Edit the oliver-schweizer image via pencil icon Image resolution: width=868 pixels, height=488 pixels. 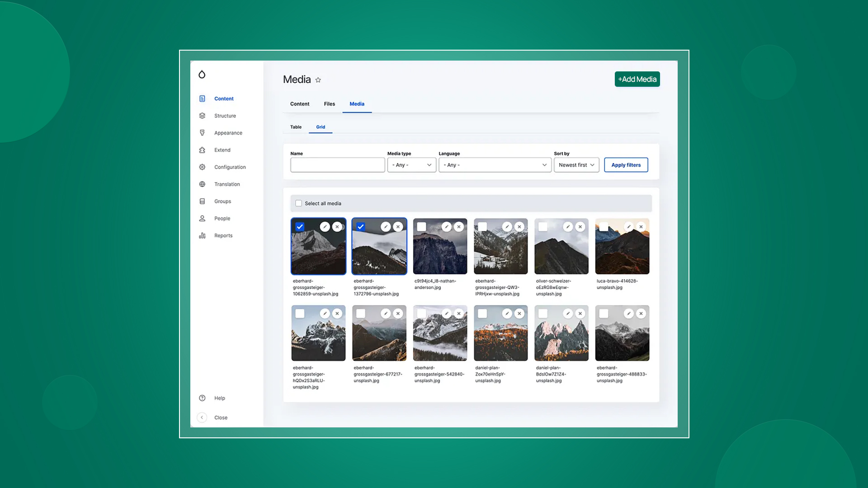coord(568,227)
